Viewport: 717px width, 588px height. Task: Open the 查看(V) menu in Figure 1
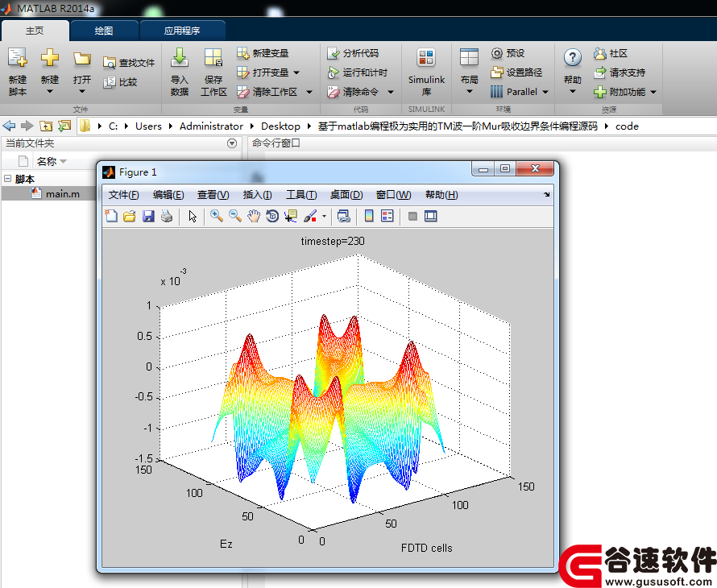tap(213, 195)
